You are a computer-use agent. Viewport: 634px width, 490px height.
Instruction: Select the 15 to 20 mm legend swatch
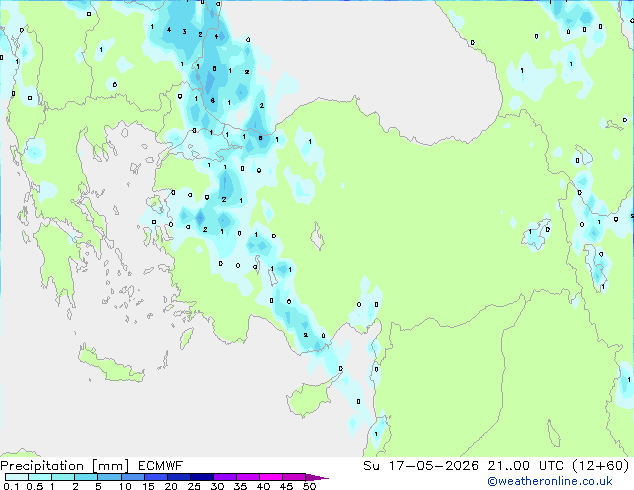(x=156, y=477)
